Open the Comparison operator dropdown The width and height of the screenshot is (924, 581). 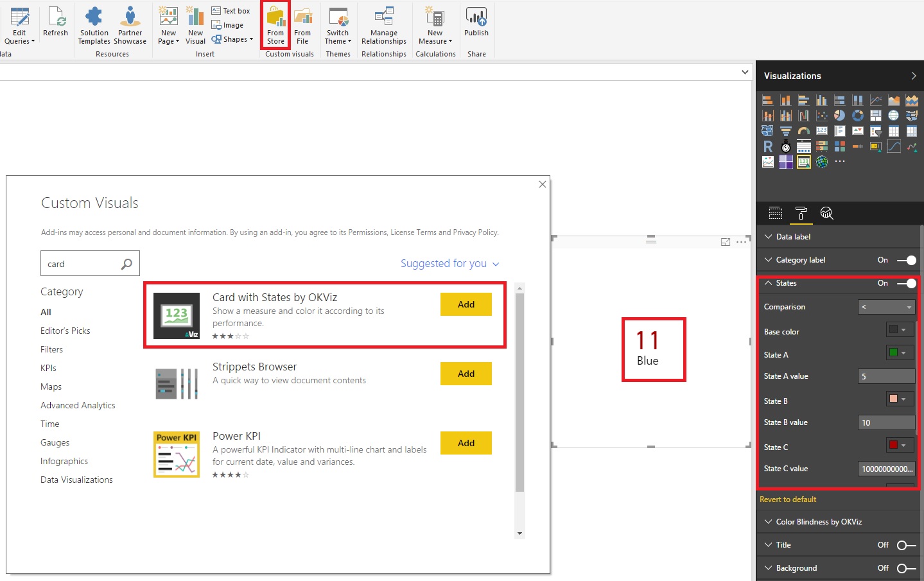point(886,307)
